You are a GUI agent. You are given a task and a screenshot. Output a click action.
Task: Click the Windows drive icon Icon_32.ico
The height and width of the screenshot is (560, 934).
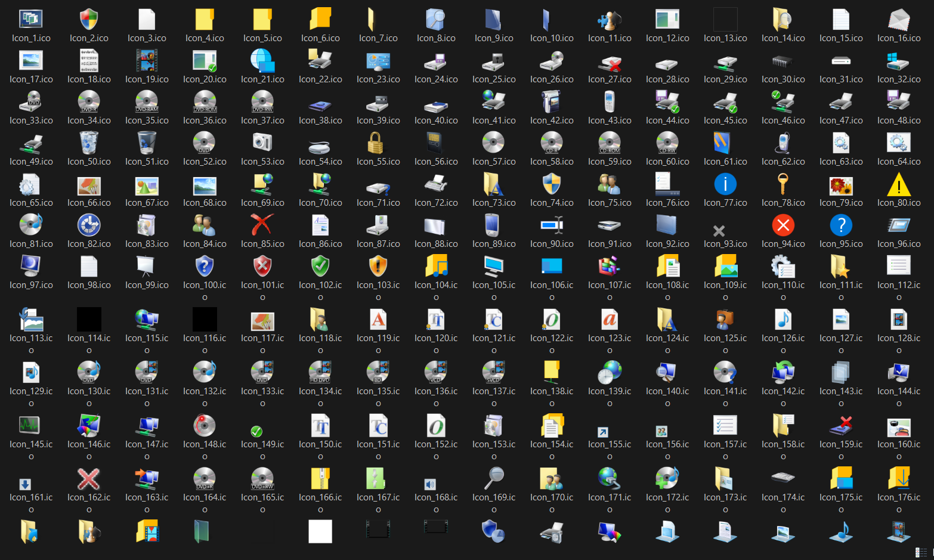[x=899, y=61]
